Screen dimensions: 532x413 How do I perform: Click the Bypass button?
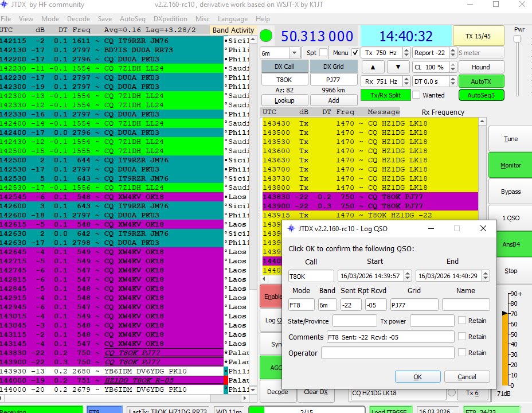point(510,192)
